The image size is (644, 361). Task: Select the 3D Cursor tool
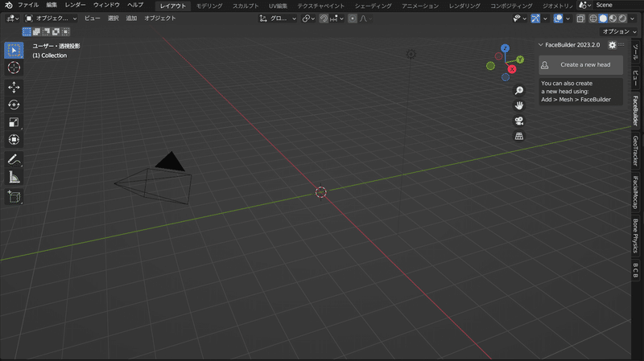click(14, 68)
